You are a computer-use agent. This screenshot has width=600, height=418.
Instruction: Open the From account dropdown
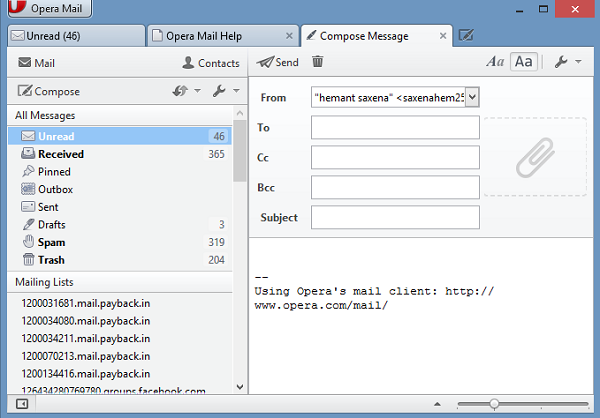point(473,97)
